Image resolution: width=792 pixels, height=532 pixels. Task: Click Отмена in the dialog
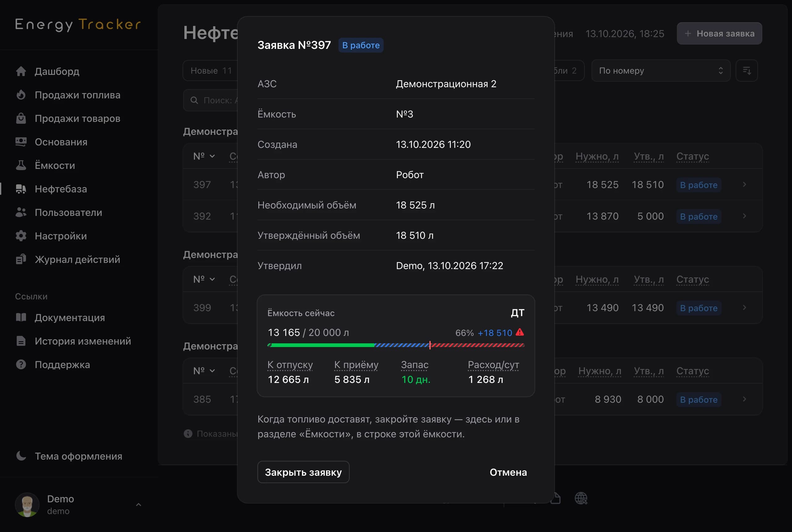(508, 472)
